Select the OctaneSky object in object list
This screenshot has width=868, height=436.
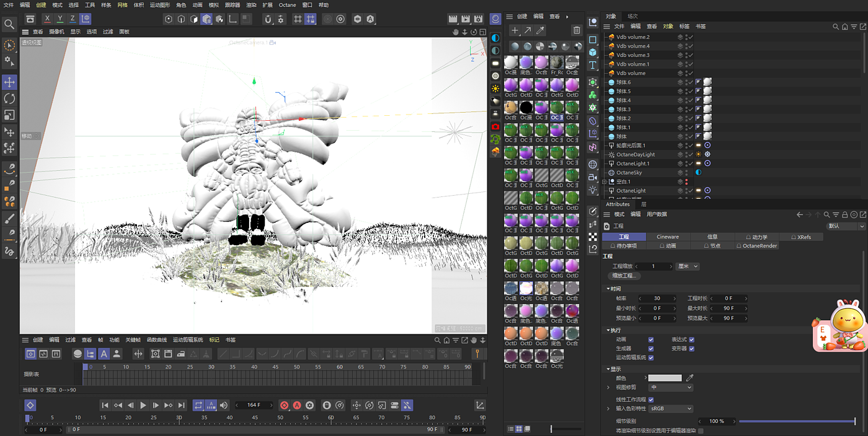pos(629,173)
